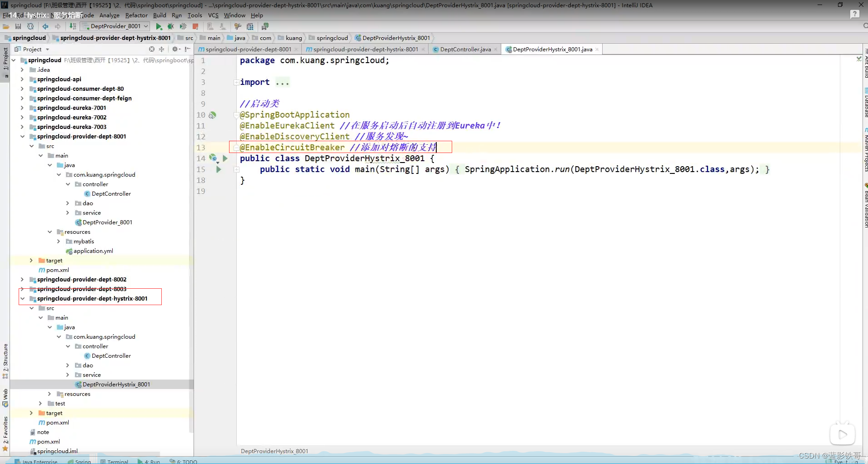Open the Build menu
The image size is (868, 464).
coord(160,15)
